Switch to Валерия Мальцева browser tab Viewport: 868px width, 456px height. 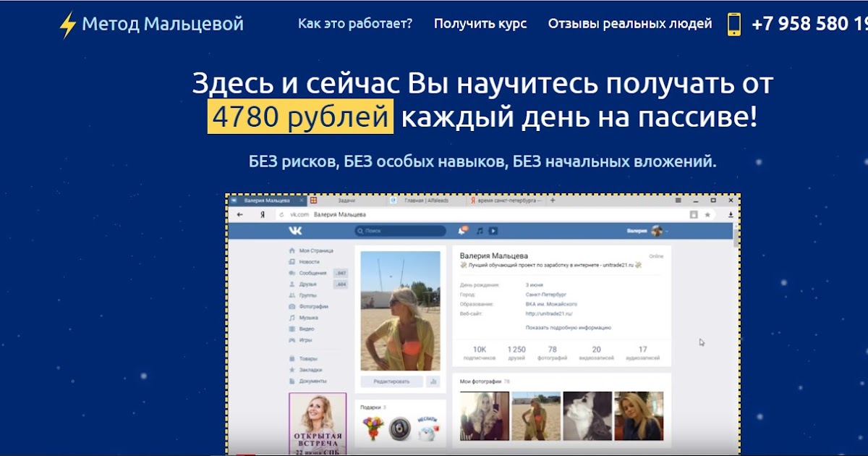click(268, 200)
